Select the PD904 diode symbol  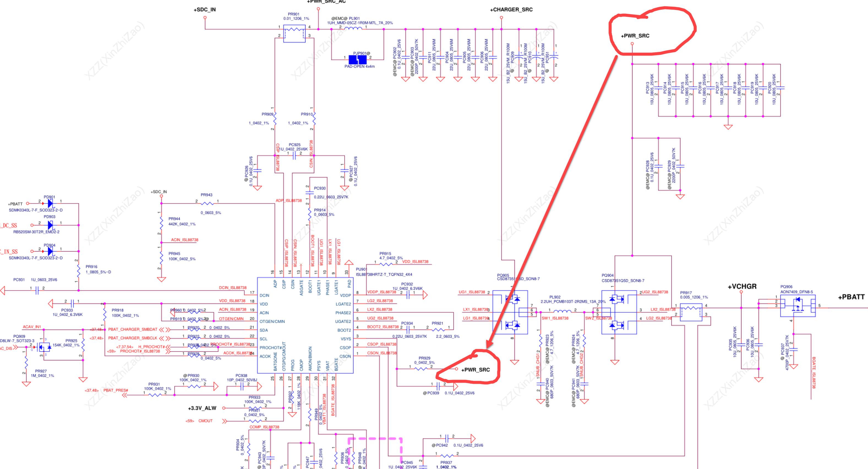pyautogui.click(x=50, y=251)
